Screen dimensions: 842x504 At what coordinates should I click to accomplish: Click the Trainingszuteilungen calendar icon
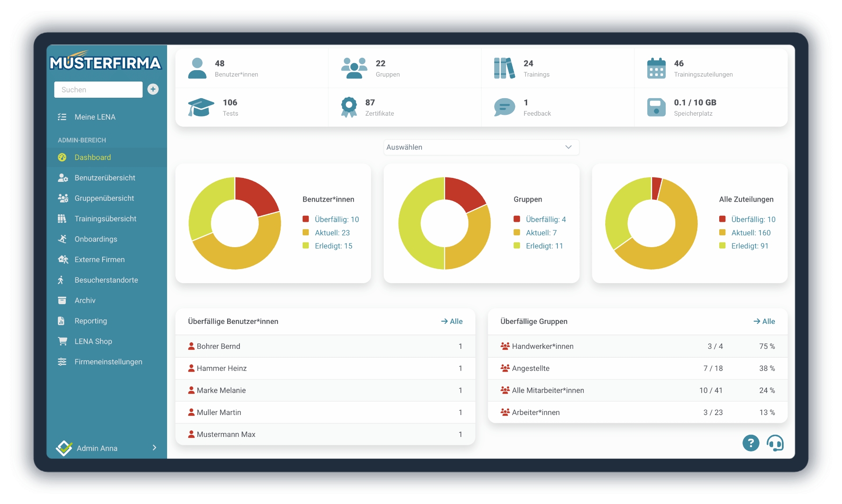tap(656, 68)
